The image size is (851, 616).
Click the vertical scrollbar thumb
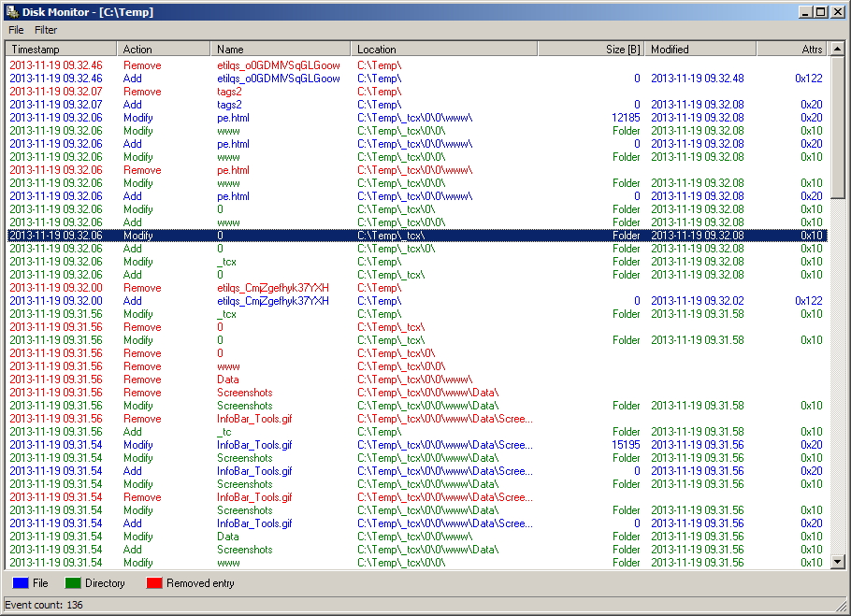click(837, 127)
